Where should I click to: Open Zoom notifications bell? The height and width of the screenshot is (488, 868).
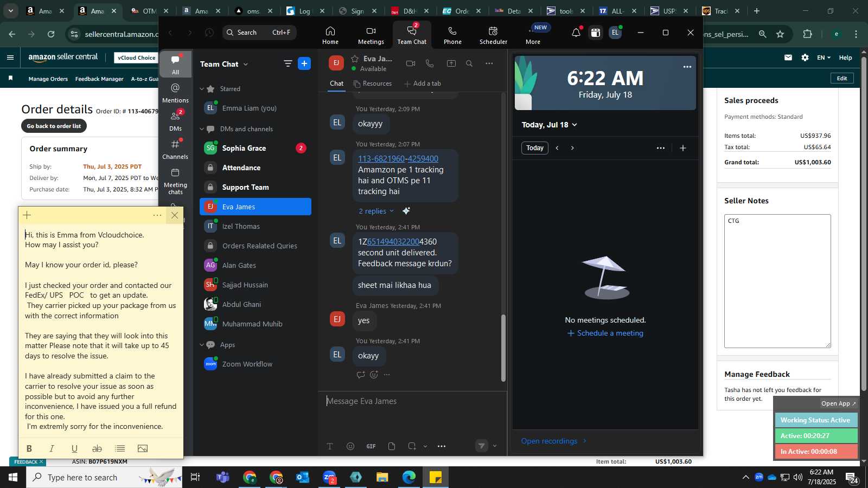pos(576,33)
